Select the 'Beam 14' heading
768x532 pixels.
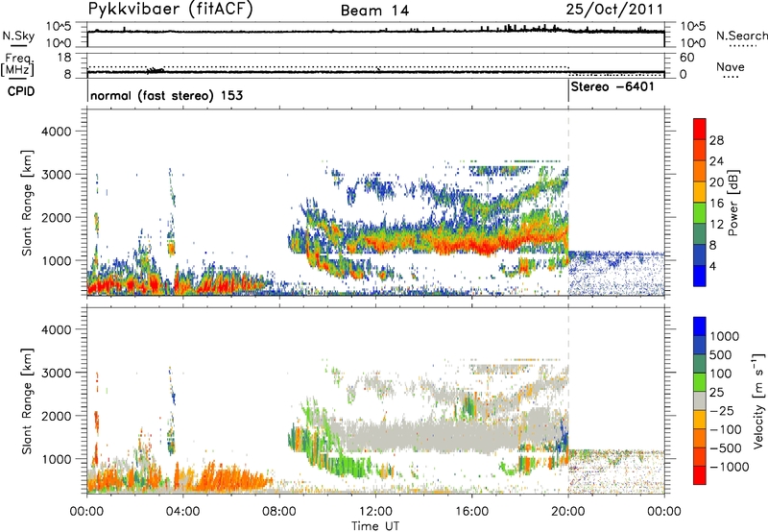tap(374, 11)
